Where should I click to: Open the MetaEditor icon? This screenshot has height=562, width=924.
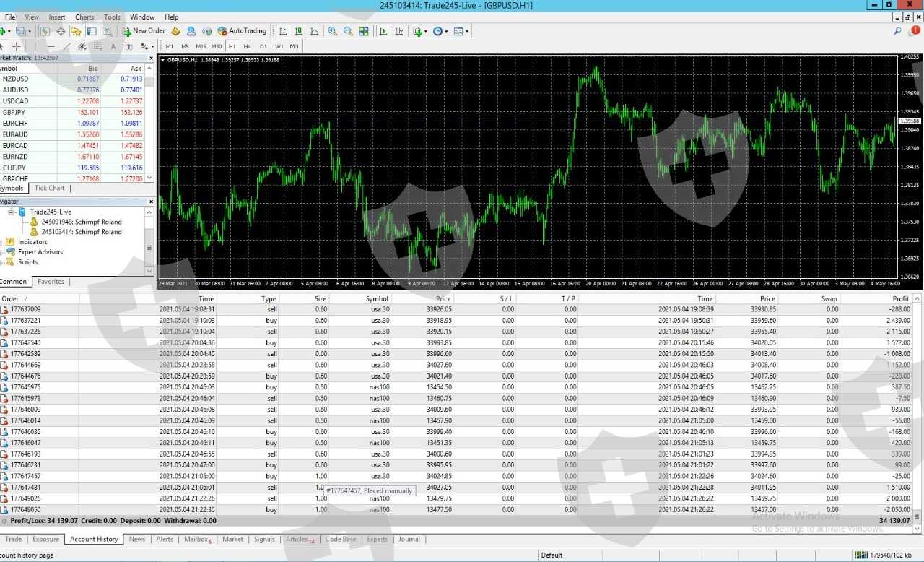175,31
